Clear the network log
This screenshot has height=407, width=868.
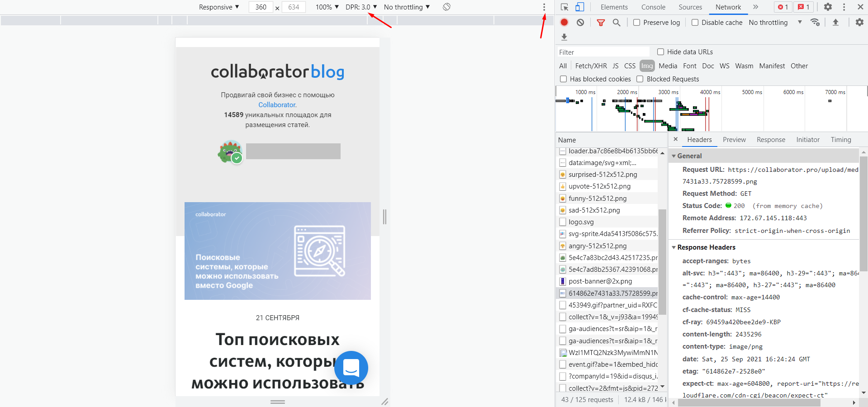pyautogui.click(x=580, y=22)
